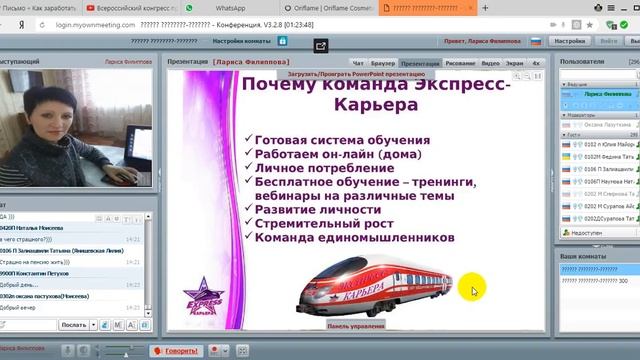Select guest '0102 п Юлия Майор' in the users list
The image size is (640, 360).
tap(600, 144)
